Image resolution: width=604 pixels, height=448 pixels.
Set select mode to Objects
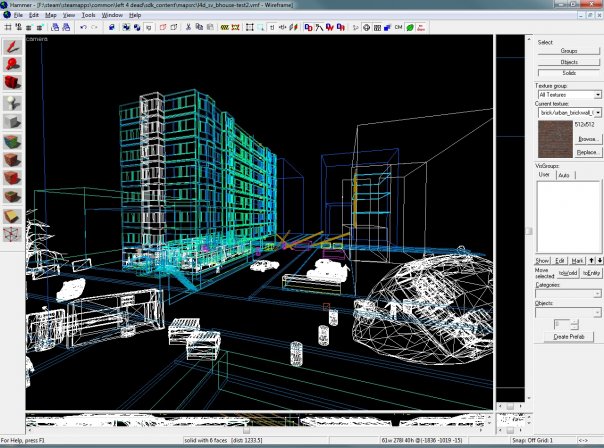pos(569,62)
